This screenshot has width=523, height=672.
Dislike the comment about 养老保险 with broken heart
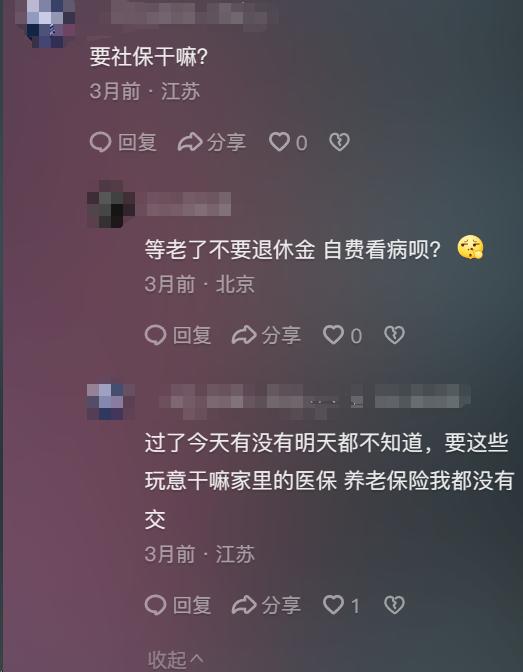click(394, 605)
